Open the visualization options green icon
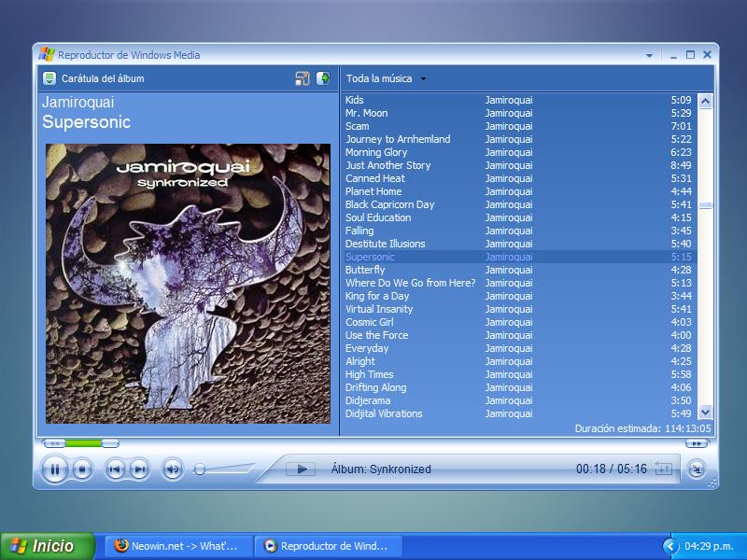 point(49,78)
